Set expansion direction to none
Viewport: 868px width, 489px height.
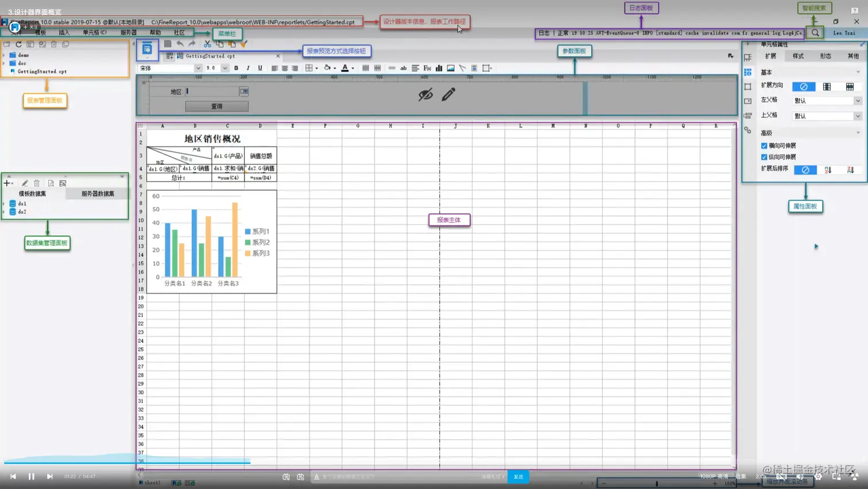pyautogui.click(x=804, y=86)
